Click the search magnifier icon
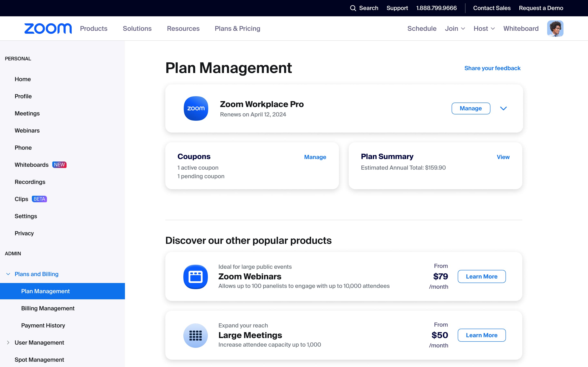The height and width of the screenshot is (367, 588). pyautogui.click(x=353, y=8)
